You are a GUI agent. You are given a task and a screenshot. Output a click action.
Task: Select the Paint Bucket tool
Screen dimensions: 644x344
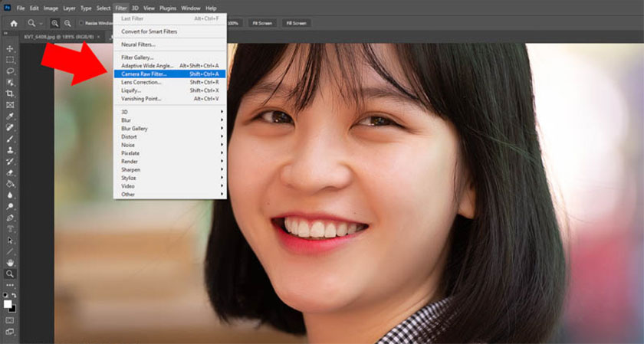(x=10, y=184)
